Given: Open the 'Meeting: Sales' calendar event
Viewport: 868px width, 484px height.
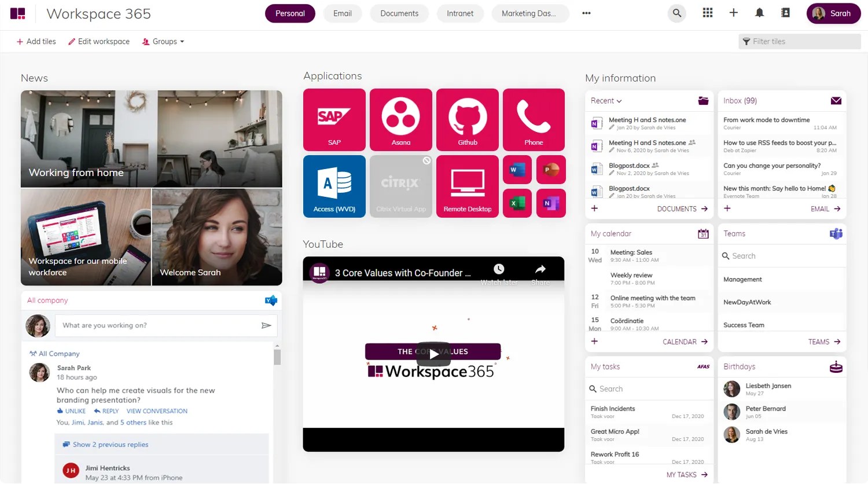Looking at the screenshot, I should pyautogui.click(x=649, y=256).
